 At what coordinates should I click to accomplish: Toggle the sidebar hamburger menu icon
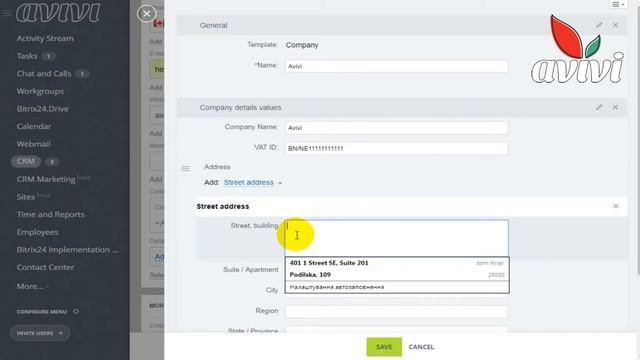7,13
